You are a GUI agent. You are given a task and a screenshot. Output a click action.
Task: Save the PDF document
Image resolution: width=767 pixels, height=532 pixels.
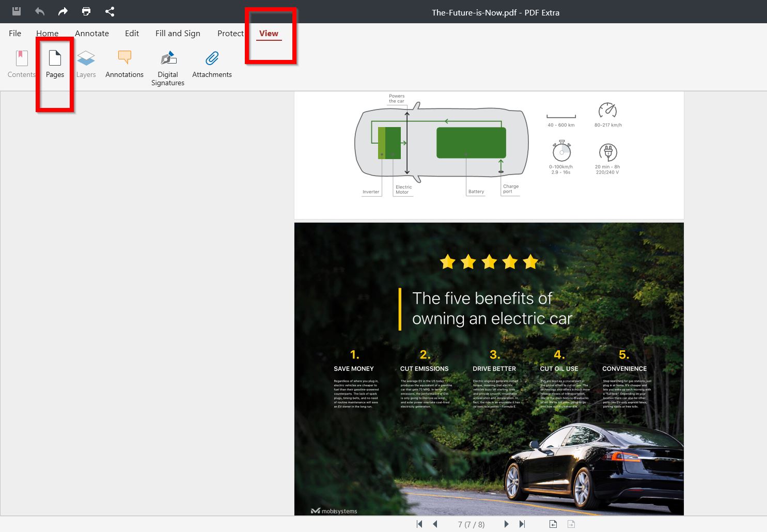click(x=16, y=11)
